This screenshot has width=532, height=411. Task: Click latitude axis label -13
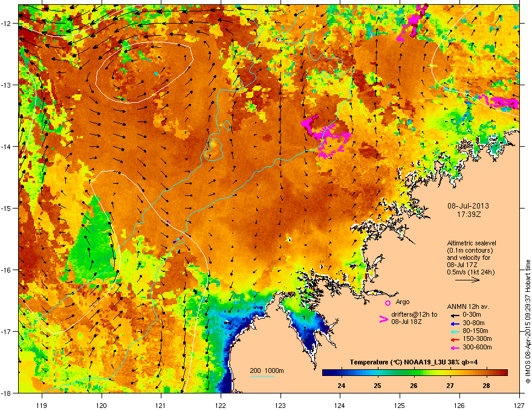pos(7,85)
